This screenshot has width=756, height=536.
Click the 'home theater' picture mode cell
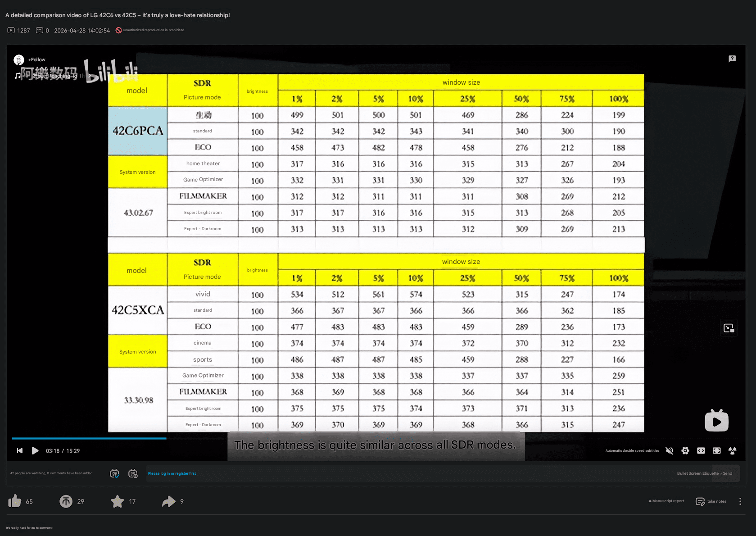click(x=203, y=164)
